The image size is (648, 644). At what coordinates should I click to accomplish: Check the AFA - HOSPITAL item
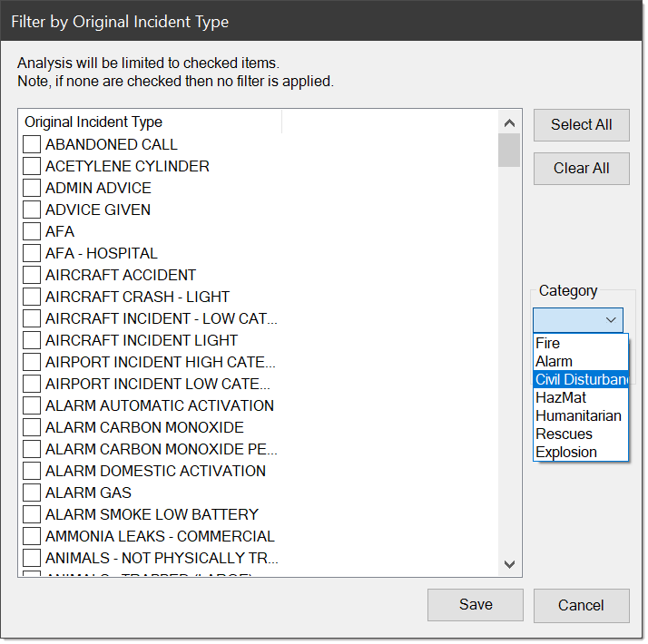pos(32,253)
